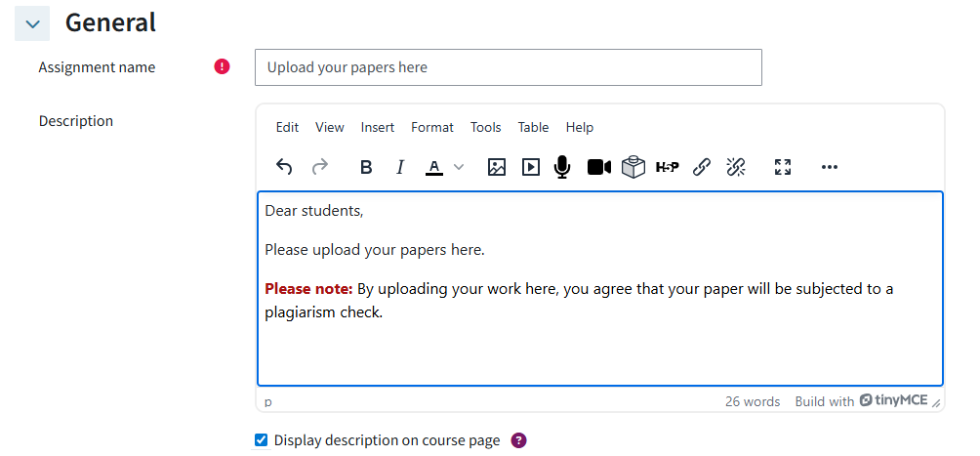Image resolution: width=980 pixels, height=456 pixels.
Task: Open help for Display description option
Action: point(518,440)
